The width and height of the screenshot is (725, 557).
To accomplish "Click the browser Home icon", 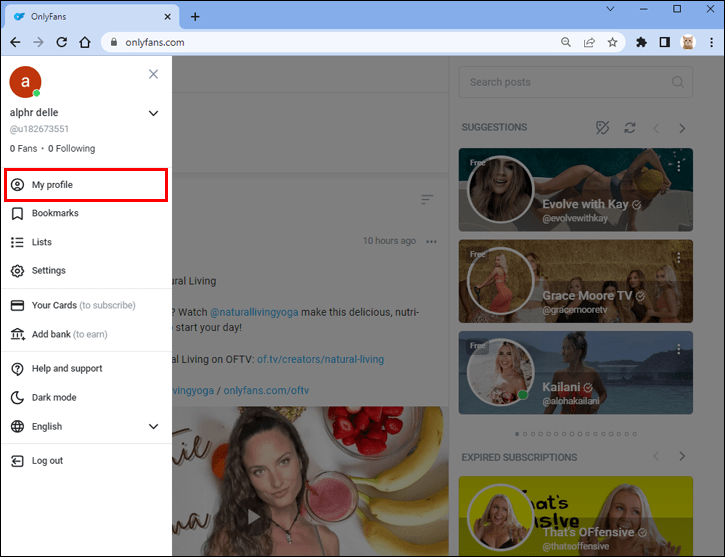I will 85,43.
